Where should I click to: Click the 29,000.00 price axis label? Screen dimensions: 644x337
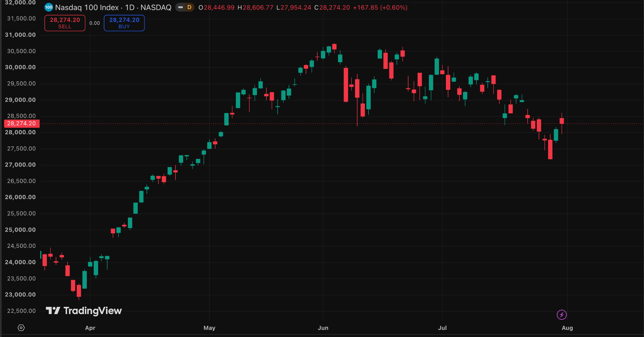coord(20,100)
